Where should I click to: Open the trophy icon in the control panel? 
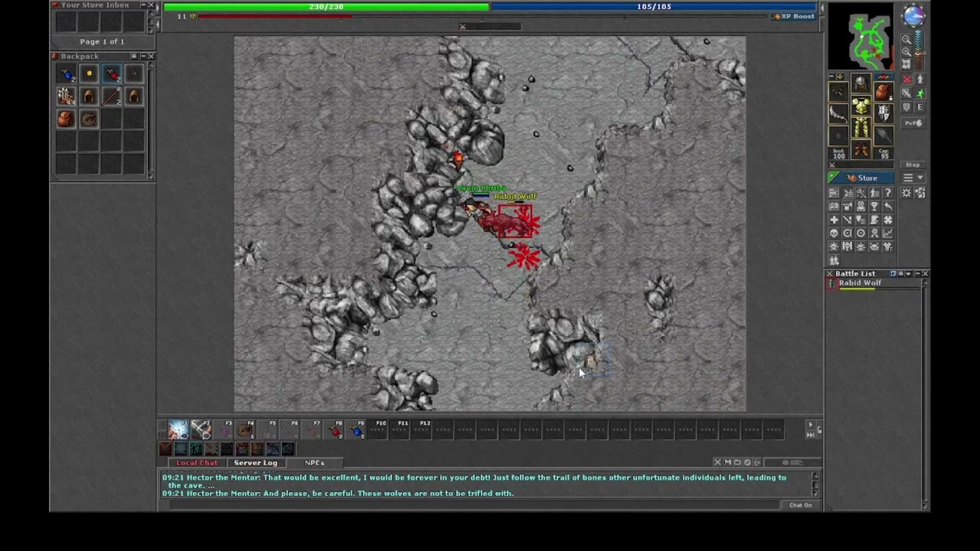click(874, 207)
